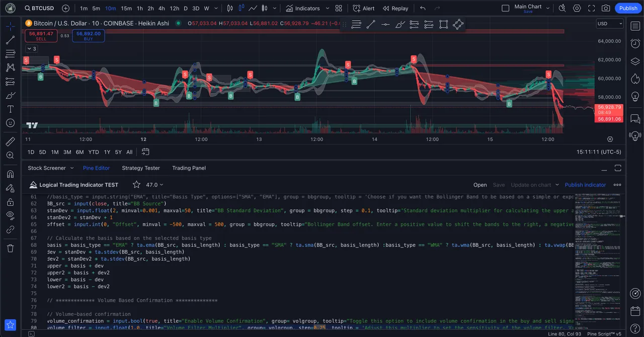The height and width of the screenshot is (337, 644).
Task: Open the Chats panel on right sidebar
Action: pyautogui.click(x=635, y=118)
